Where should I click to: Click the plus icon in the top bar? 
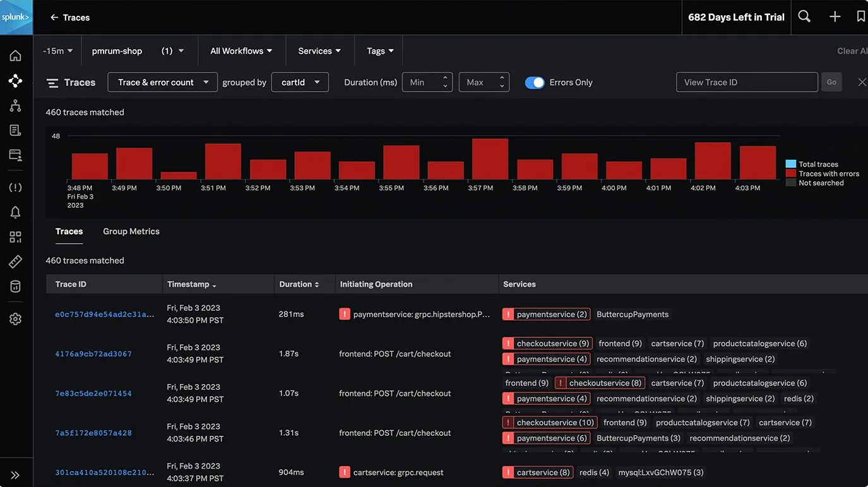[x=835, y=16]
